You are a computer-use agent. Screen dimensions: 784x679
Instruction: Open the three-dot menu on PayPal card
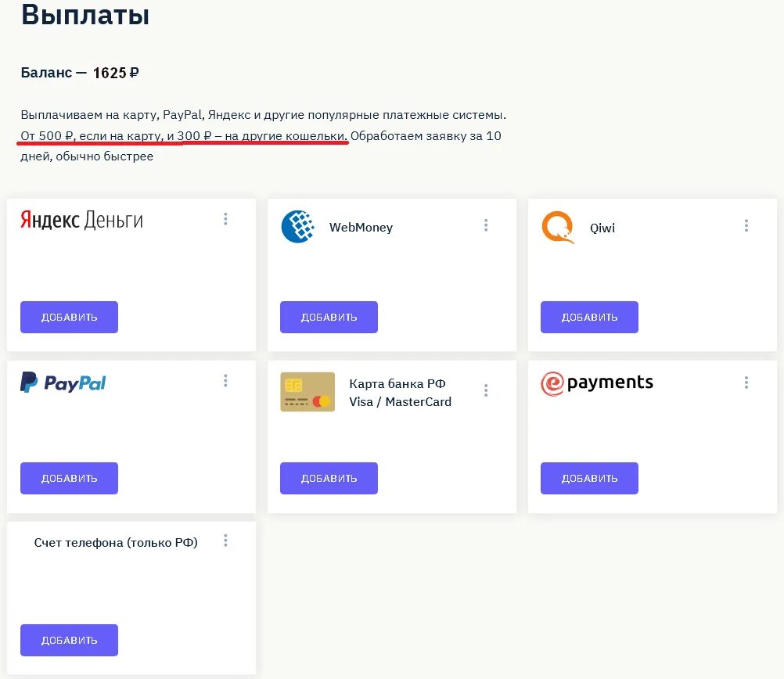(225, 381)
